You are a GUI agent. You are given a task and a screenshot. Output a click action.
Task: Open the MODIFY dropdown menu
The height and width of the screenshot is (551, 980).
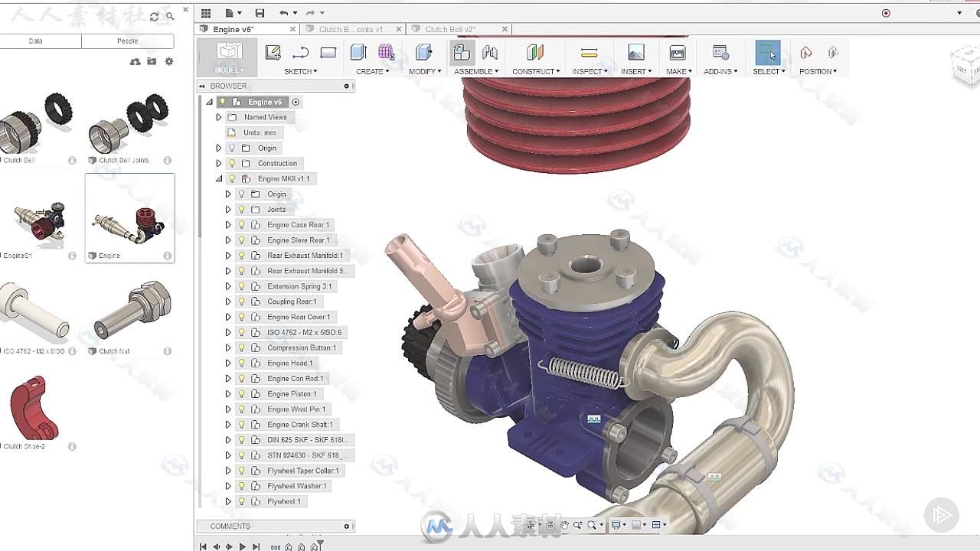tap(424, 71)
